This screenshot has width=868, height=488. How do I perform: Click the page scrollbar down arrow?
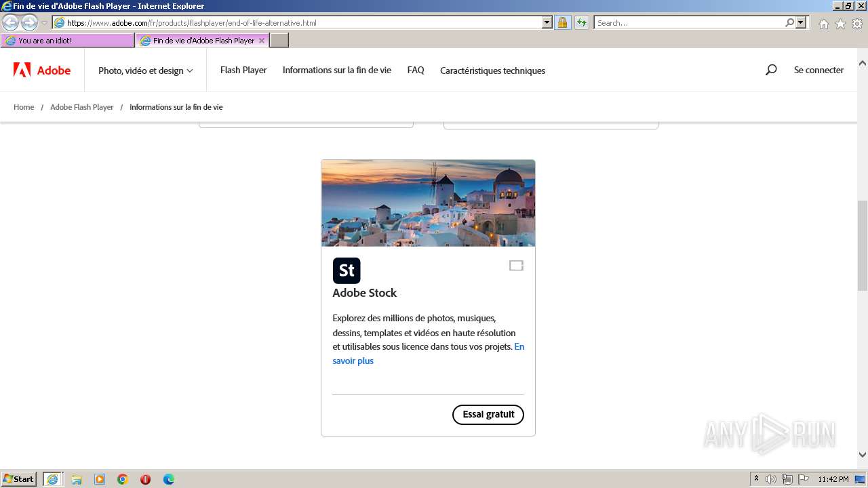tap(863, 455)
